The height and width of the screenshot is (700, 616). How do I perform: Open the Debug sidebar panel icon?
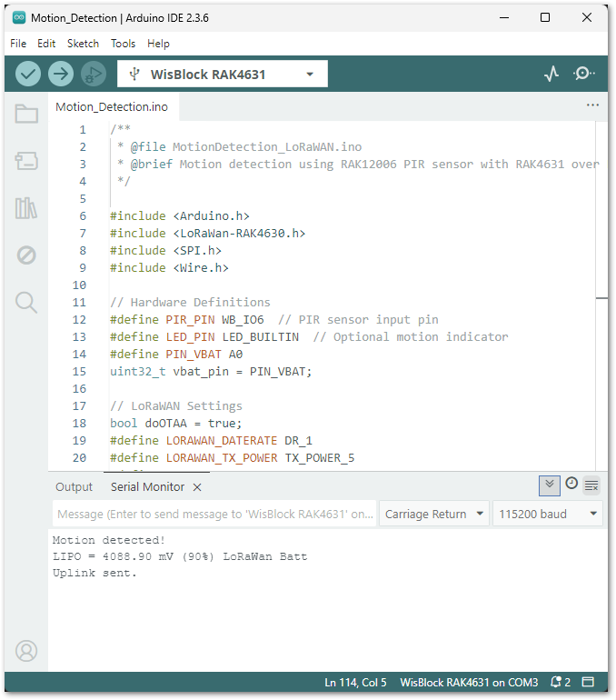click(x=26, y=255)
